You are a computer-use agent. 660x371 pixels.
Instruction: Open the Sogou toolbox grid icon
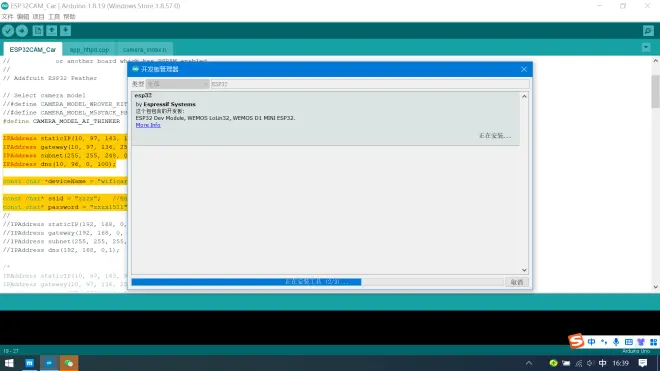pyautogui.click(x=653, y=342)
